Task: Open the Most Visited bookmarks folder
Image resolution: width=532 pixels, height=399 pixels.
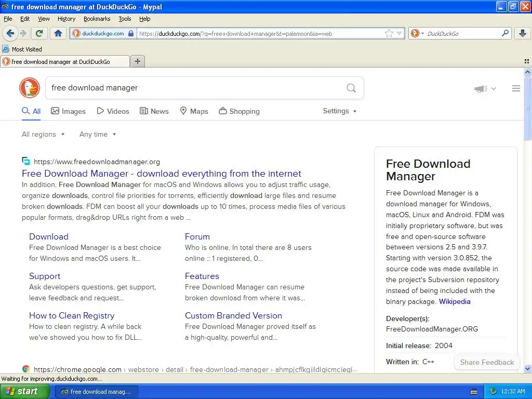Action: coord(22,49)
